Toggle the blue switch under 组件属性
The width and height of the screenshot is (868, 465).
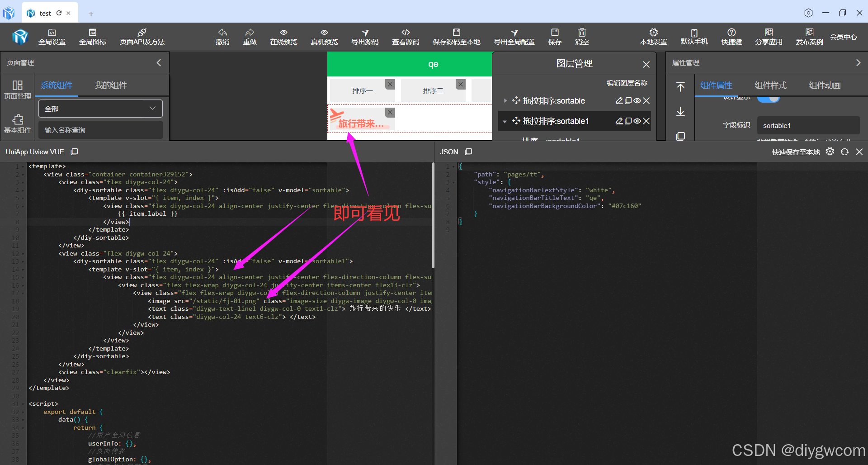click(769, 98)
